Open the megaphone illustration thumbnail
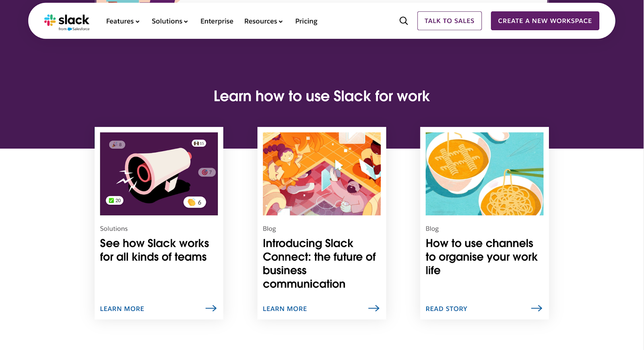This screenshot has height=350, width=644. pyautogui.click(x=159, y=174)
